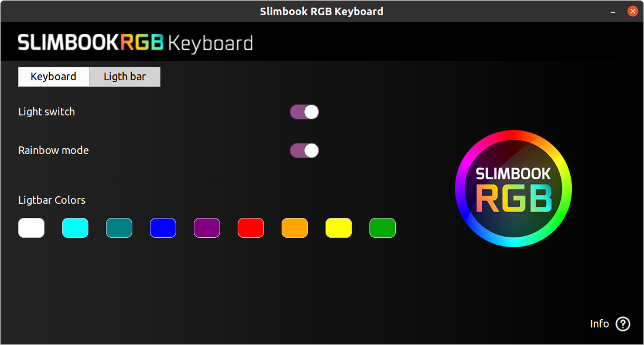Viewport: 644px width, 345px height.
Task: Set lightbar color to yellow
Action: pos(338,228)
